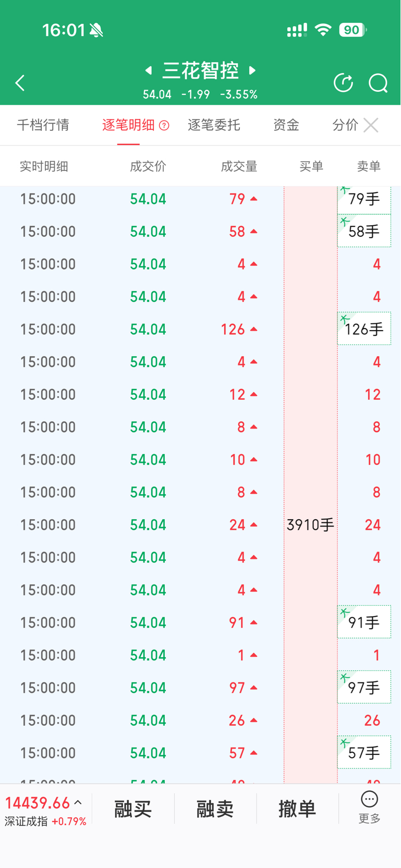Tap the 3910手 buy order label

point(310,524)
